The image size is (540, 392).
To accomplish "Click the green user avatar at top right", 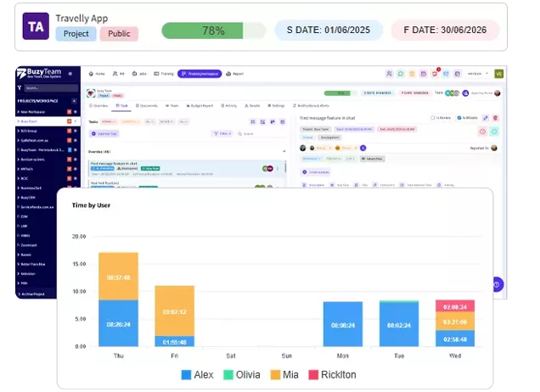I will coord(498,74).
